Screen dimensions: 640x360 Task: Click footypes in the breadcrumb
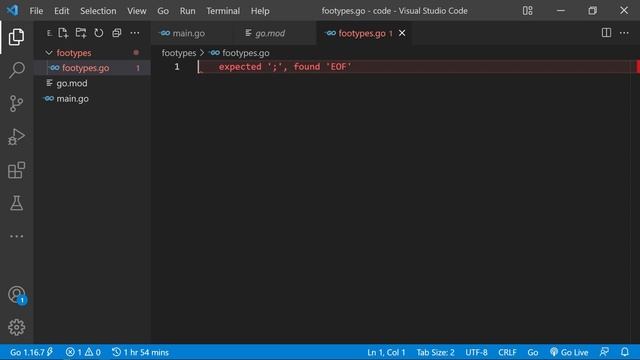pyautogui.click(x=179, y=53)
